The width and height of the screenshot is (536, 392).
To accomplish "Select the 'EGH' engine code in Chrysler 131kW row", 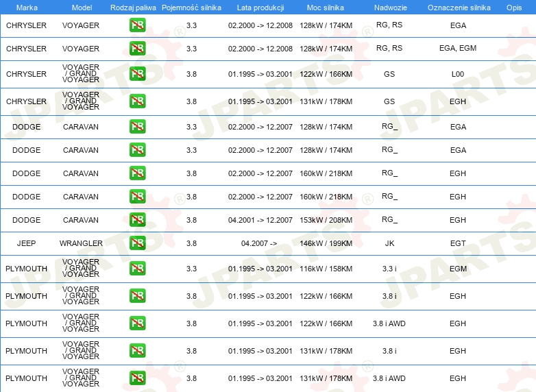I will (458, 101).
